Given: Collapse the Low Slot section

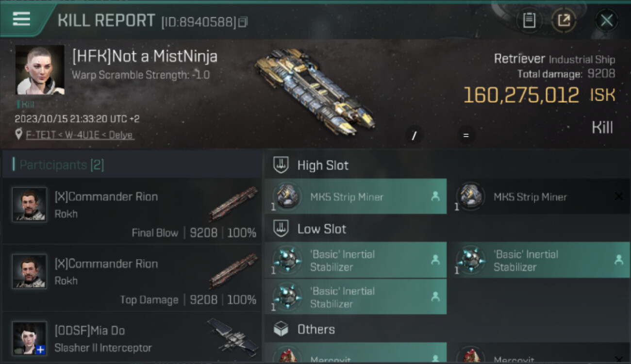Looking at the screenshot, I should pos(447,229).
